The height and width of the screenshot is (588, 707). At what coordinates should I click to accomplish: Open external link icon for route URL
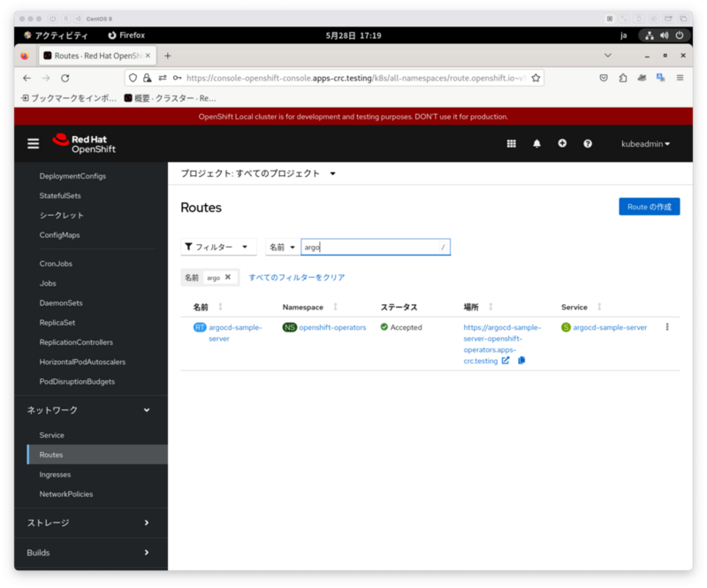506,360
